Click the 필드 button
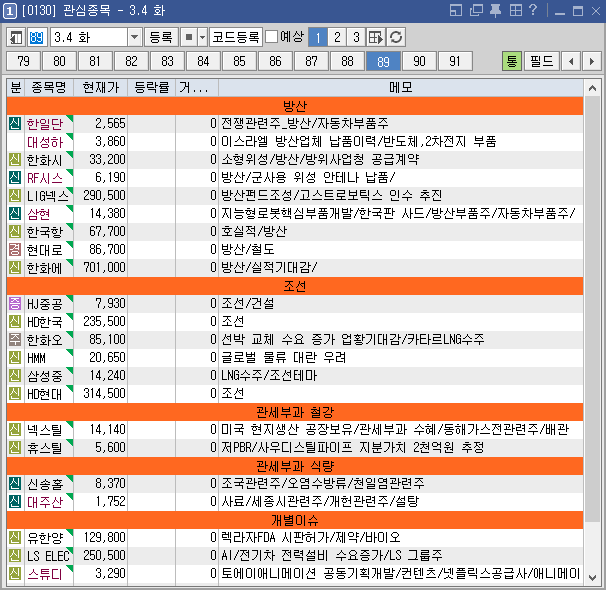The width and height of the screenshot is (606, 590). pos(541,61)
